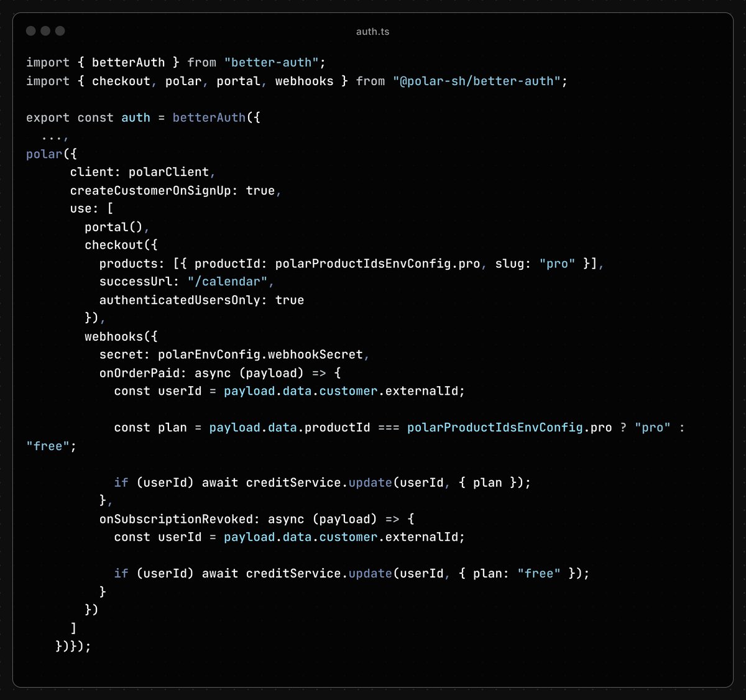
Task: Click the === operator
Action: tap(389, 428)
